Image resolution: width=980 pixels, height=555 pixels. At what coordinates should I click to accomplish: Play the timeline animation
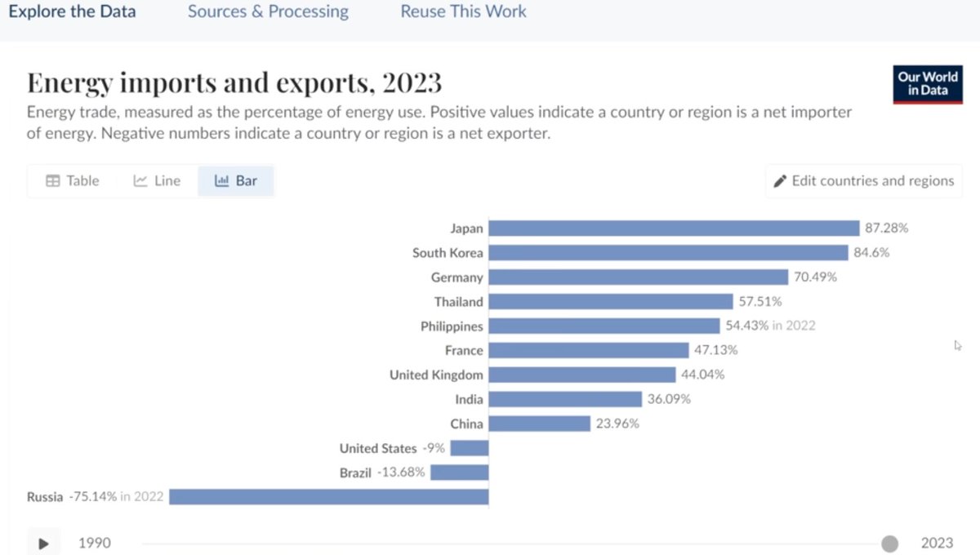pyautogui.click(x=44, y=543)
